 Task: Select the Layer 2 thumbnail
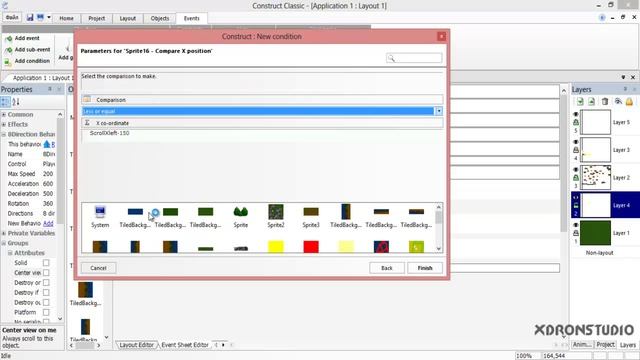[596, 177]
